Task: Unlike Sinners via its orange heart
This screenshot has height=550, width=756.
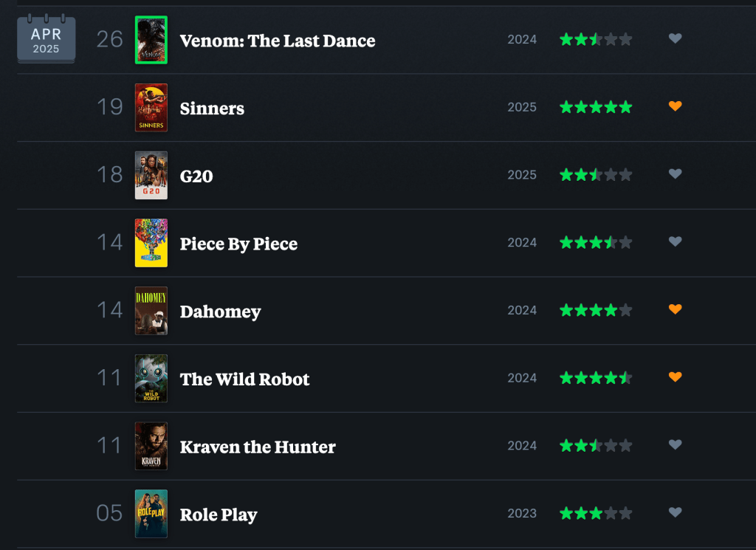Action: 675,106
